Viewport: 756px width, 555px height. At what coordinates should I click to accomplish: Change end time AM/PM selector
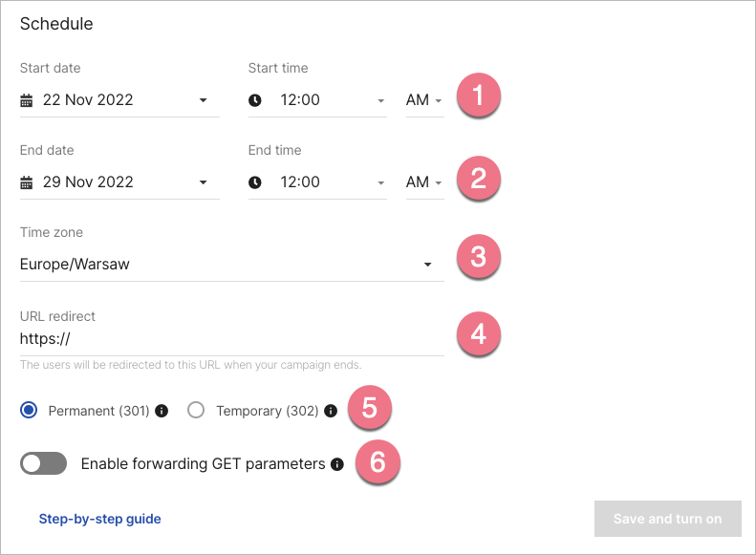click(x=424, y=182)
